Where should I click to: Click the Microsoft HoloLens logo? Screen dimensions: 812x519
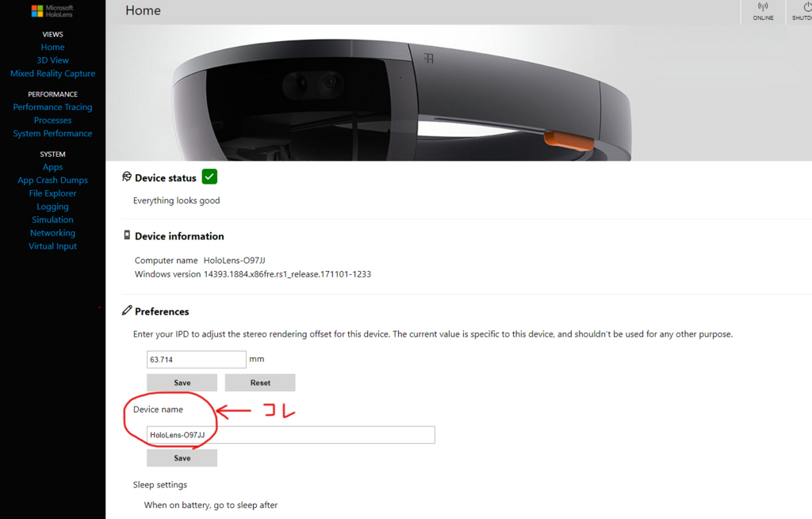point(52,11)
